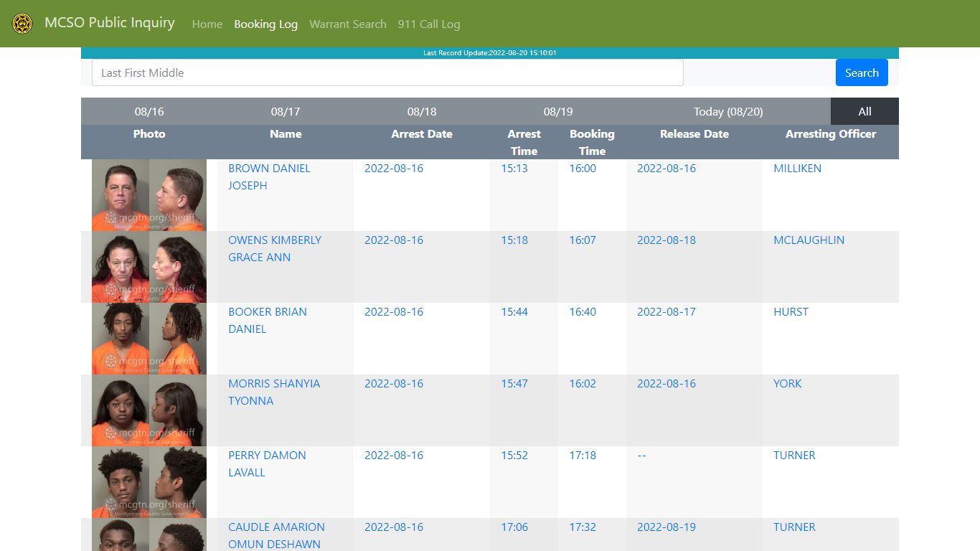Click booking time 17:32

(x=583, y=527)
